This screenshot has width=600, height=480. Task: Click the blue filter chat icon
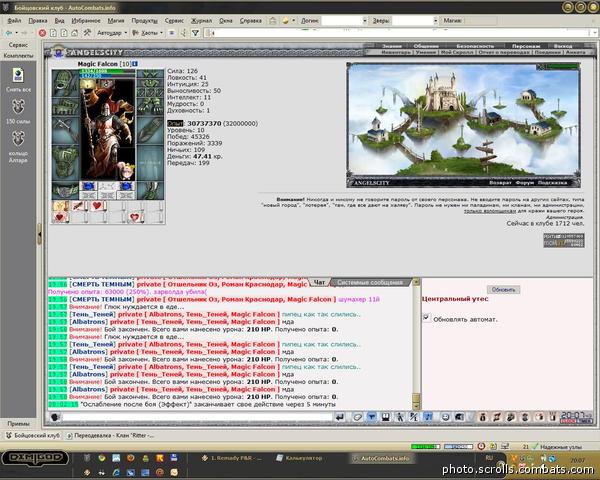[x=372, y=417]
